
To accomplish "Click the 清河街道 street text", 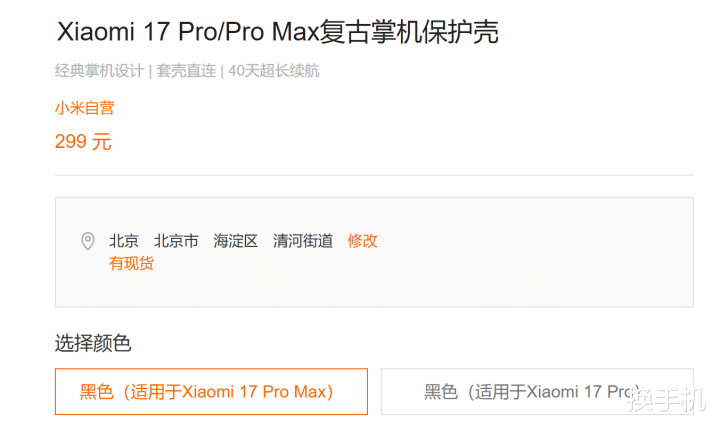I will [303, 241].
